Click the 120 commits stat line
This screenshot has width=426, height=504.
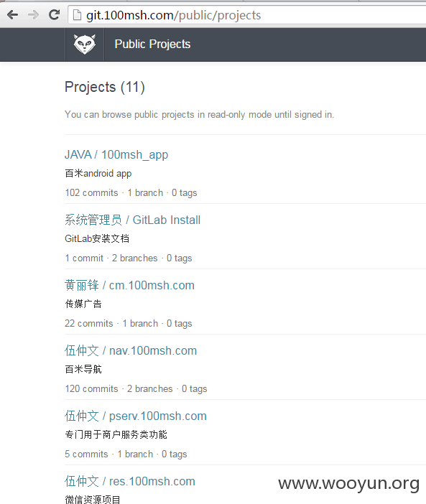click(136, 388)
